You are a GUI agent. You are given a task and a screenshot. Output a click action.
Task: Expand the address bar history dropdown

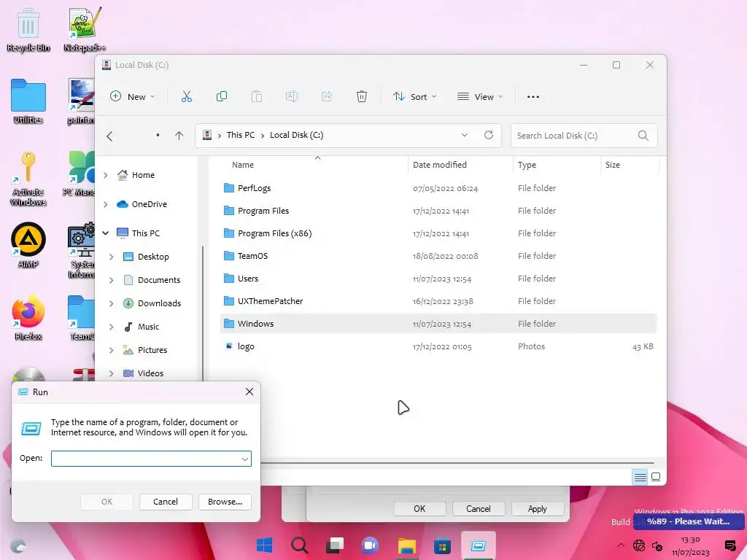pyautogui.click(x=465, y=135)
